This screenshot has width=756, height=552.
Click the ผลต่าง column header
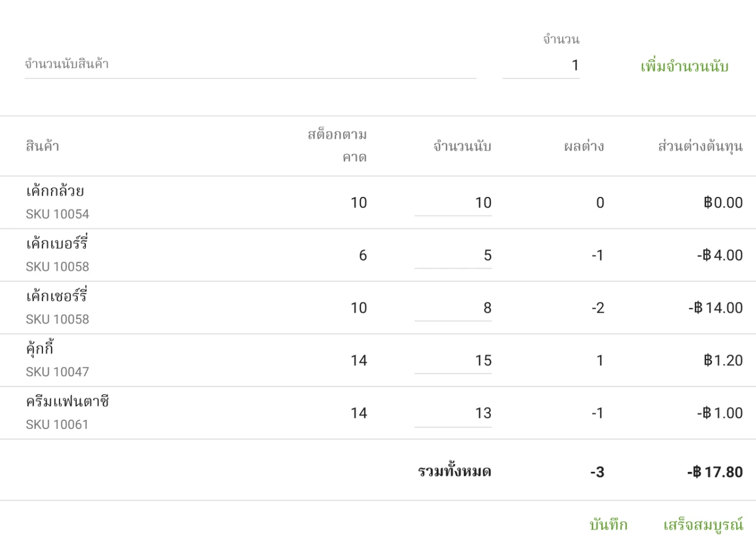point(585,146)
